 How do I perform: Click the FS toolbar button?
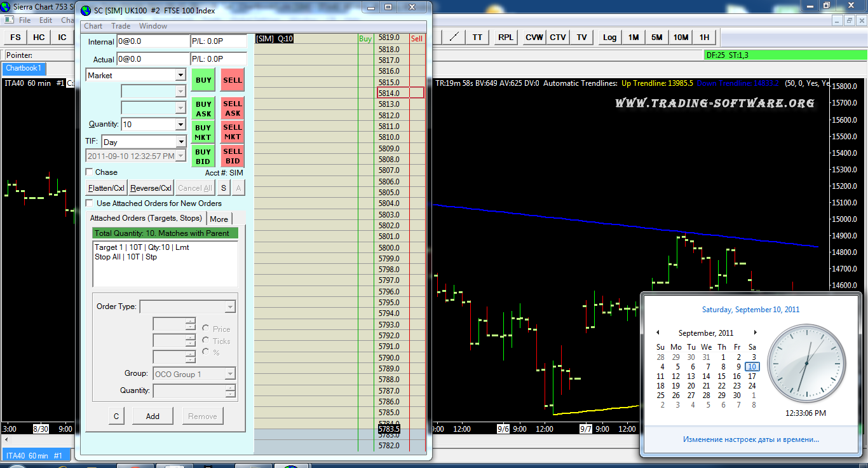pos(15,37)
